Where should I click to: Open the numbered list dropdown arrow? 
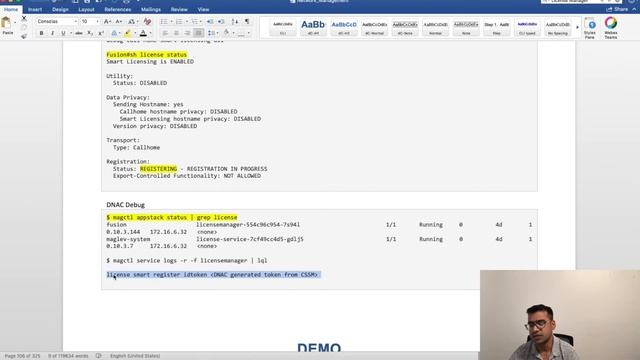coord(187,21)
